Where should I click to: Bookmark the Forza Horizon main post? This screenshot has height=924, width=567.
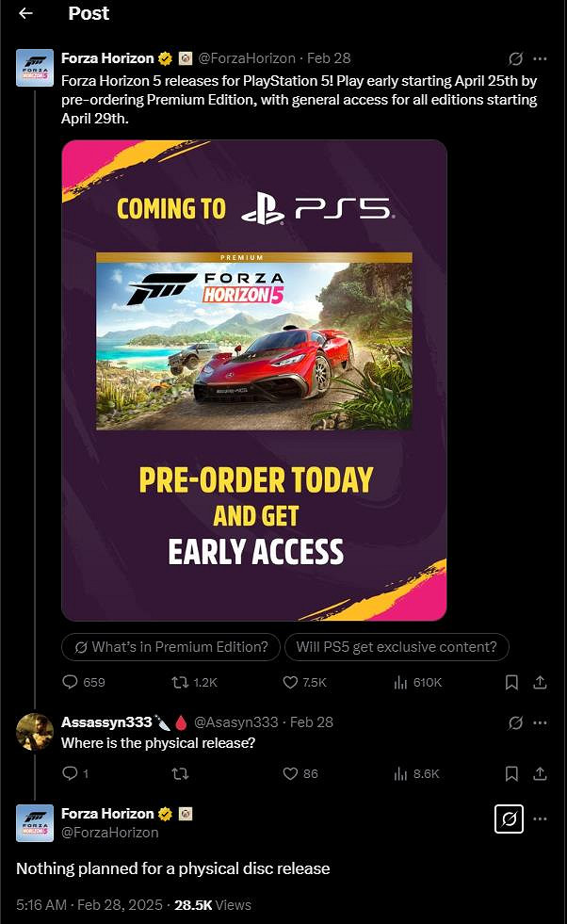click(511, 682)
